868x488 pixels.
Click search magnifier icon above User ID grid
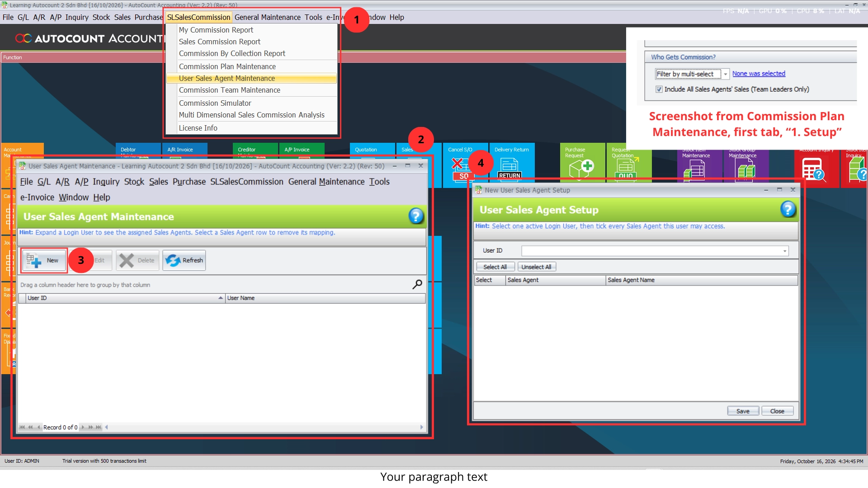click(417, 284)
